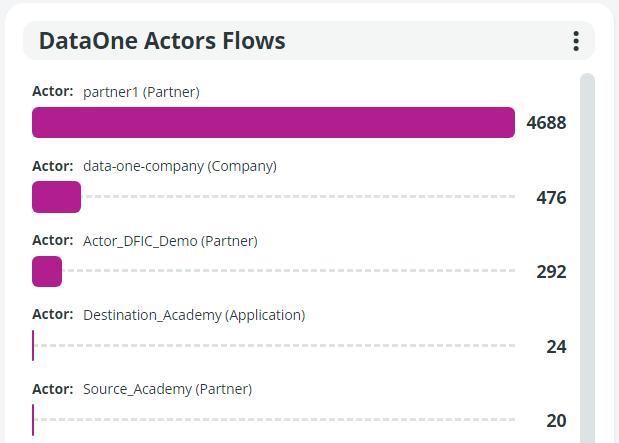The image size is (619, 443).
Task: Click the Actor_DFIC_Demo magenta bar
Action: click(x=47, y=271)
